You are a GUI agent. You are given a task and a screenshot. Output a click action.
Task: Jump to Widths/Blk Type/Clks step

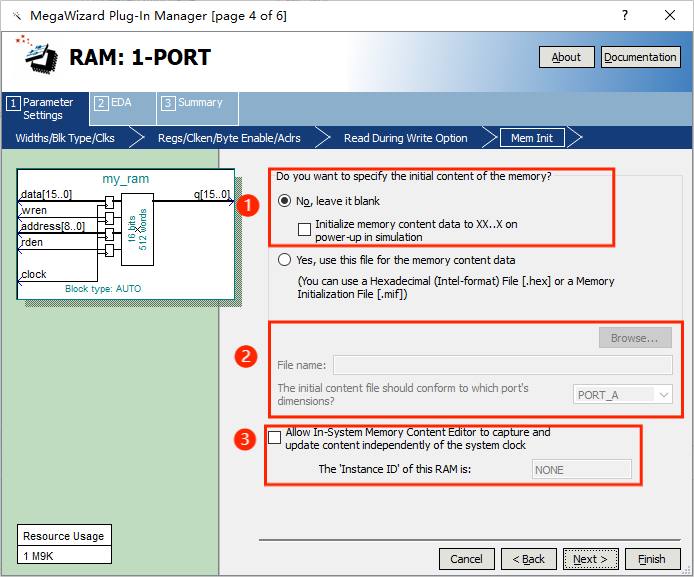[65, 138]
